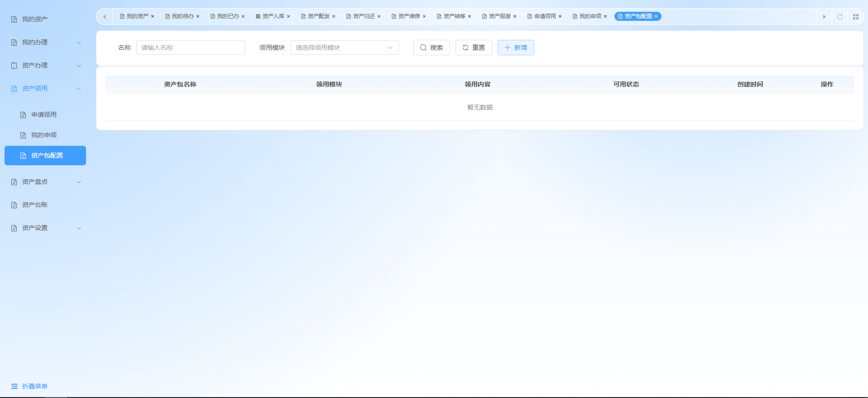Click the 操作 column header
Viewport: 868px width, 398px height.
coord(827,84)
